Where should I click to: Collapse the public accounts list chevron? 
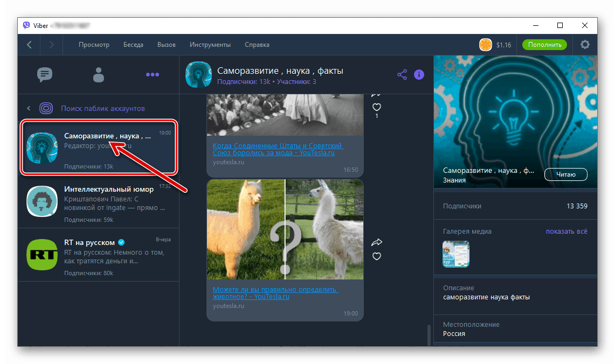29,108
